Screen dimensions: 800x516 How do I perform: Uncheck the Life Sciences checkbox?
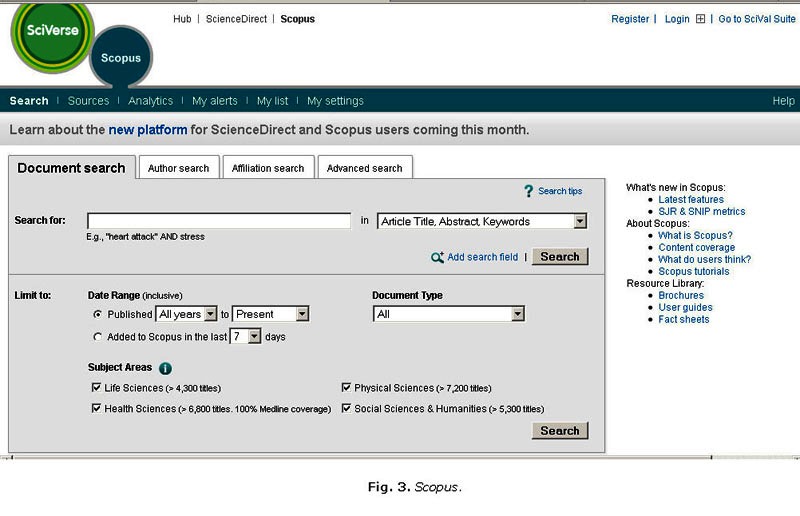[96, 388]
